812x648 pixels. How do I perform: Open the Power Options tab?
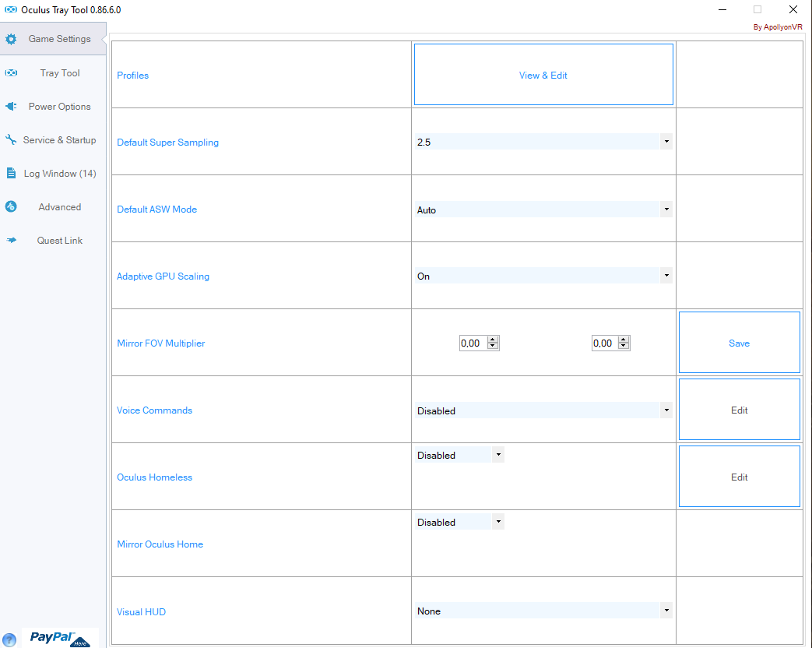53,106
